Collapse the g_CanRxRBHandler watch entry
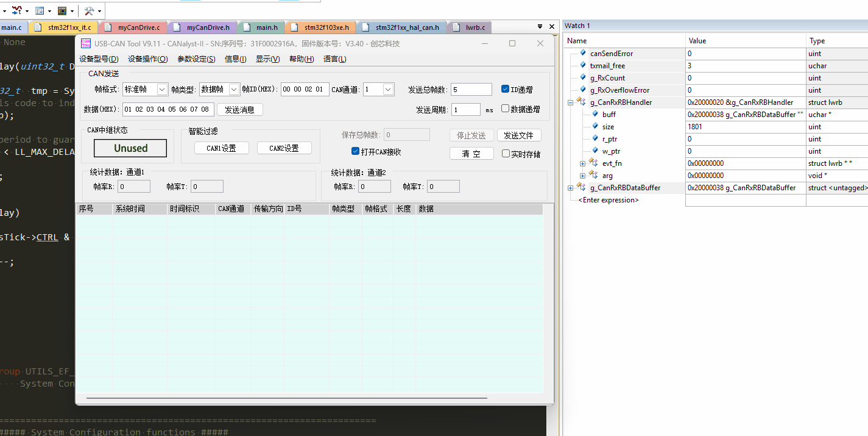 [x=571, y=102]
